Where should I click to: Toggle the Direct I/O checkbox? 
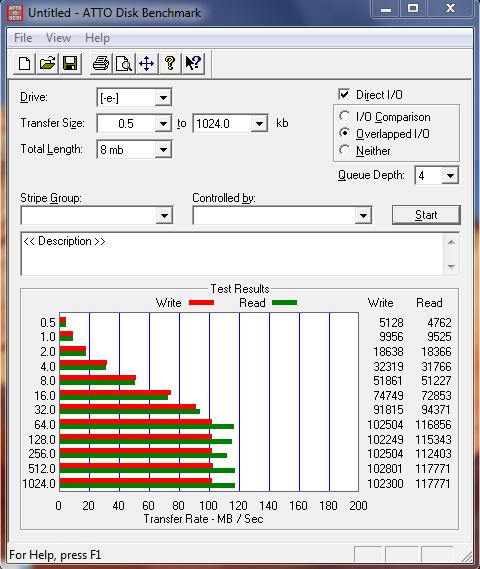point(344,94)
